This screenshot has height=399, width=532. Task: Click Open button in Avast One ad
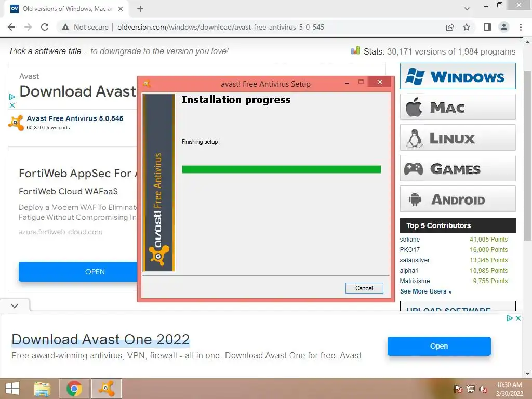[439, 346]
